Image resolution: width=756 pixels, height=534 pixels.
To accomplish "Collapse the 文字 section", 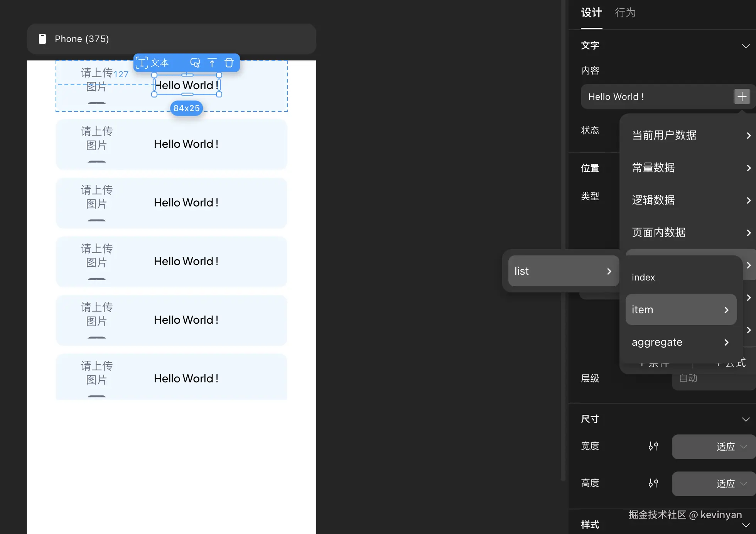I will 746,46.
